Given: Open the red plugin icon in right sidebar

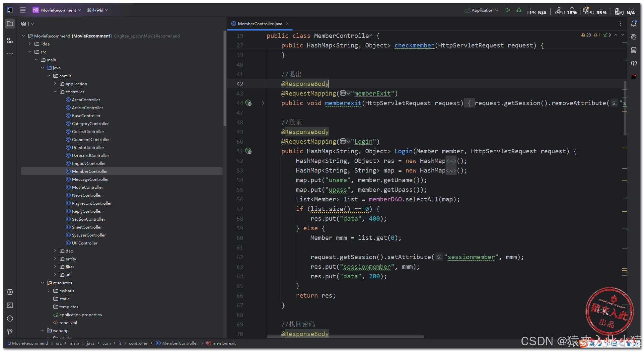Looking at the screenshot, I should pos(634,76).
